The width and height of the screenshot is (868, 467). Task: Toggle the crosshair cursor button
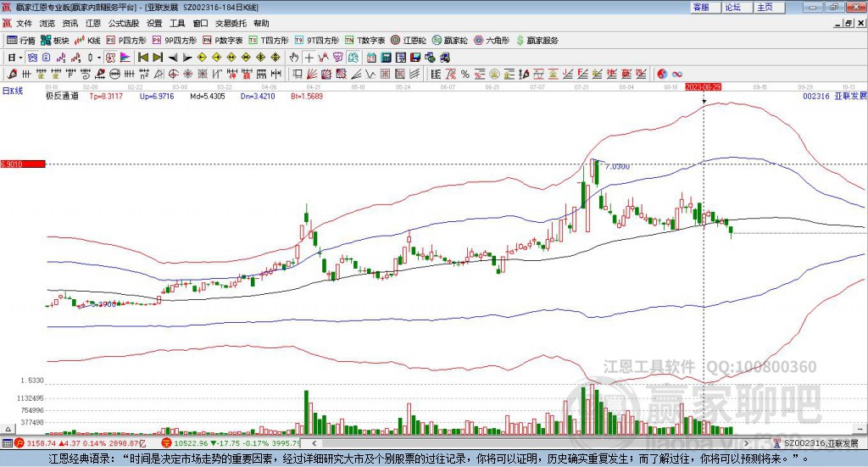point(309,58)
